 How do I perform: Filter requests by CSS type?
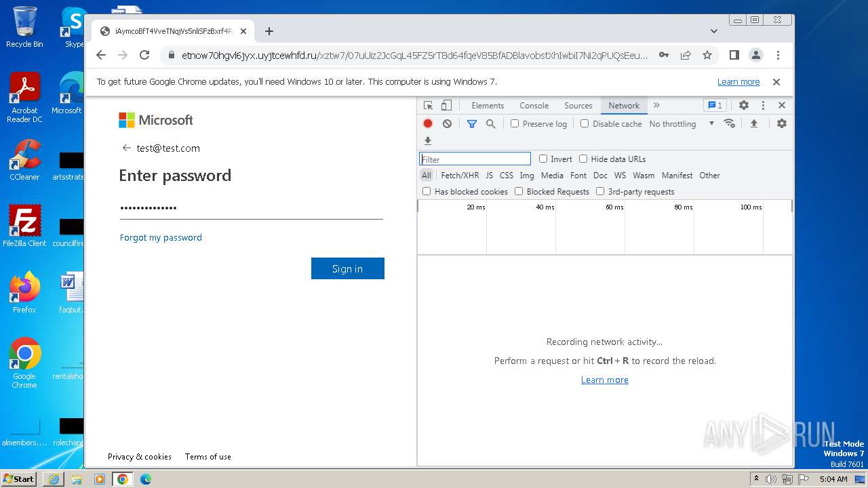507,176
